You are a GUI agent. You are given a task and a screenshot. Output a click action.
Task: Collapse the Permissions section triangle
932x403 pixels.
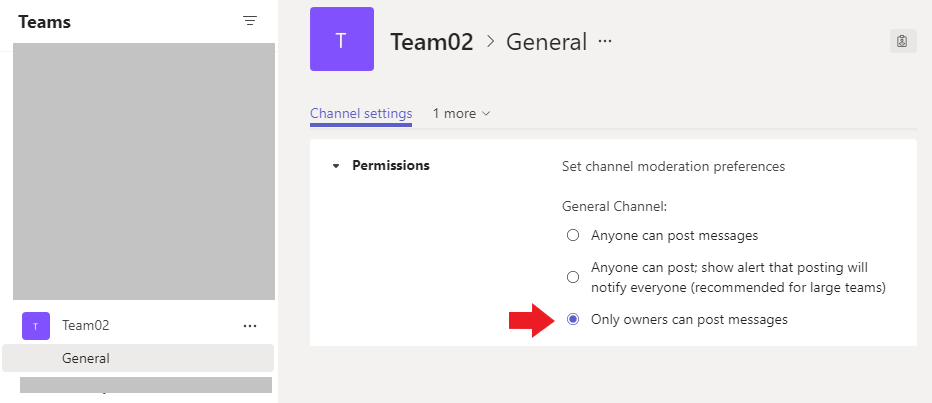pos(336,166)
